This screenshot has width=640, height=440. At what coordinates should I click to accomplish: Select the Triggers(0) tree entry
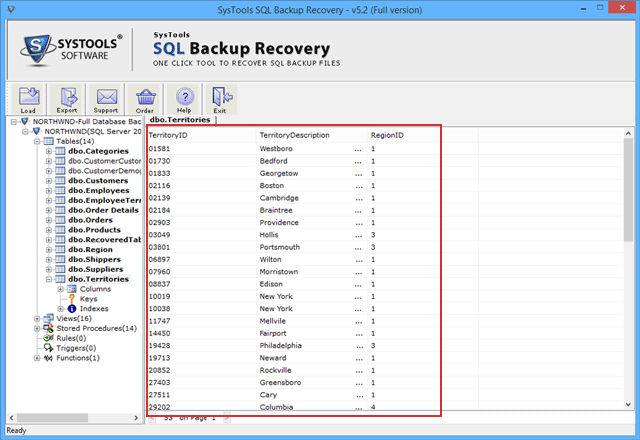(x=76, y=348)
